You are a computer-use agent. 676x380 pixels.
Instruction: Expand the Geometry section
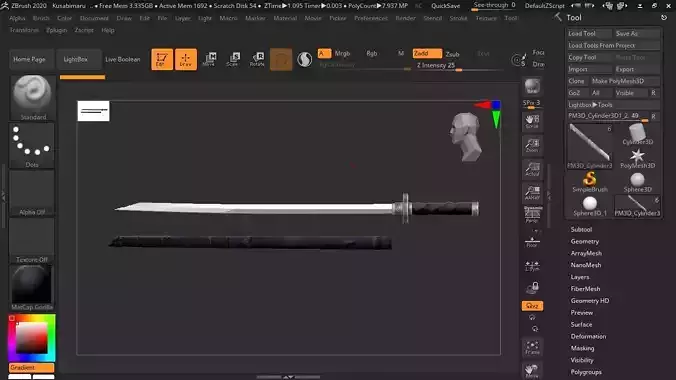(585, 242)
